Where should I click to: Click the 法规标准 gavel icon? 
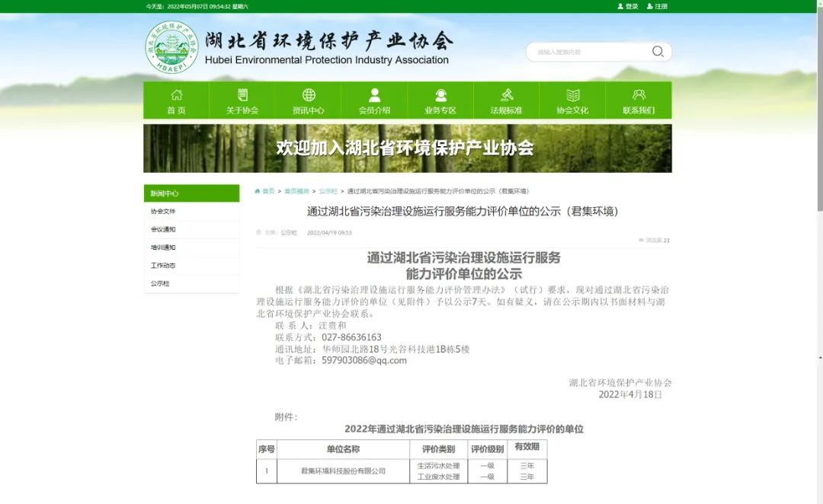coord(507,95)
